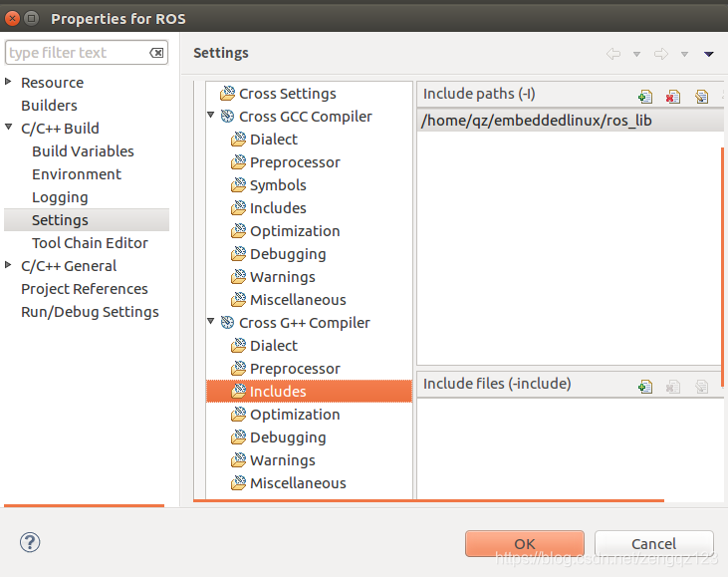Viewport: 728px width, 577px height.
Task: Select highlighted Includes under Cross G++ Compiler
Action: tap(309, 392)
